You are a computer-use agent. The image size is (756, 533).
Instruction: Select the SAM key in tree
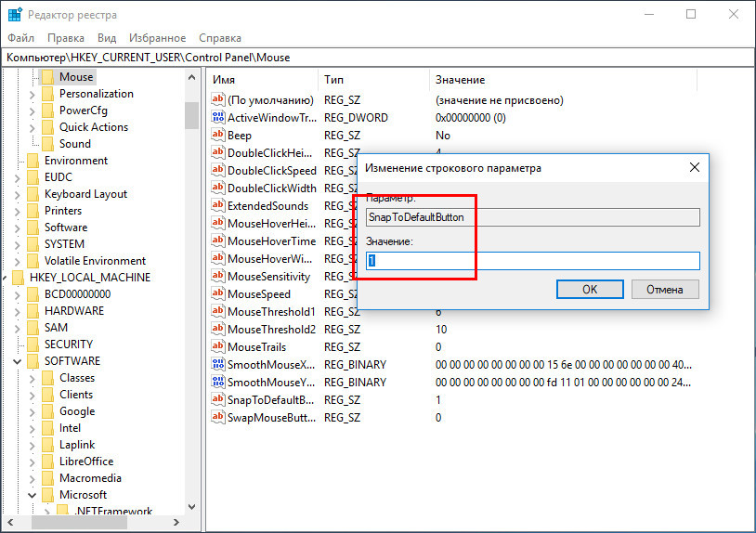point(56,327)
